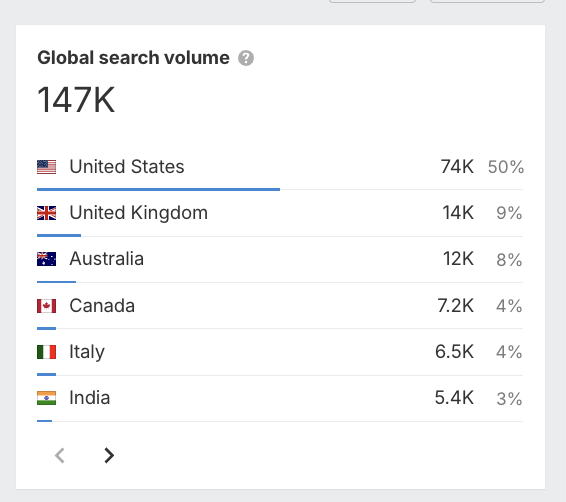Click the 9% share value
The image size is (566, 502).
509,213
